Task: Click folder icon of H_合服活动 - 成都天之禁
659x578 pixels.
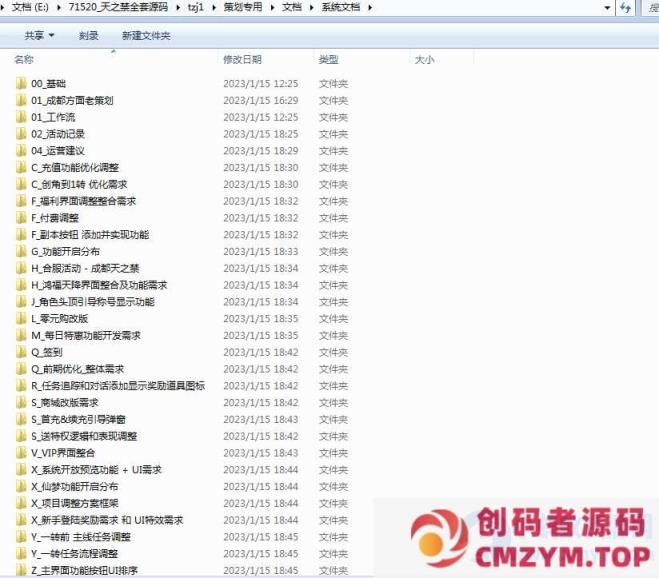Action: click(21, 269)
